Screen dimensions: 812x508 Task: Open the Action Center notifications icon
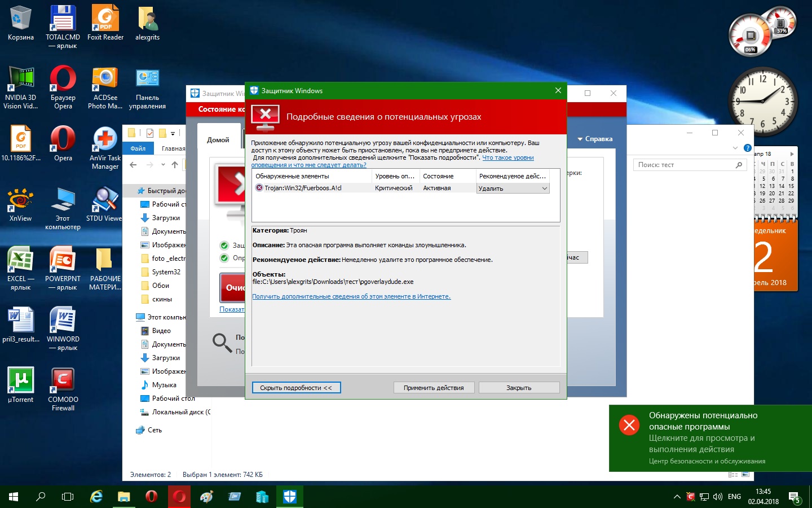click(x=795, y=497)
